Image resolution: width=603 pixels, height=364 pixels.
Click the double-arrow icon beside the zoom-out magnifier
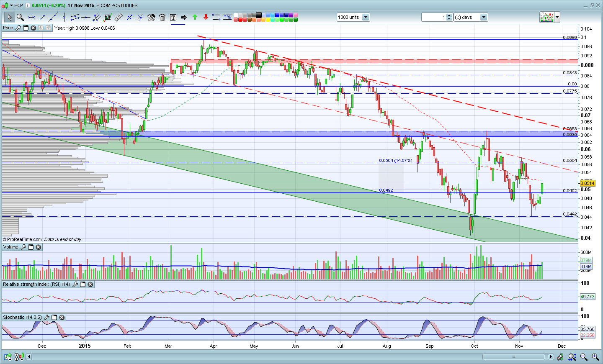click(572, 357)
